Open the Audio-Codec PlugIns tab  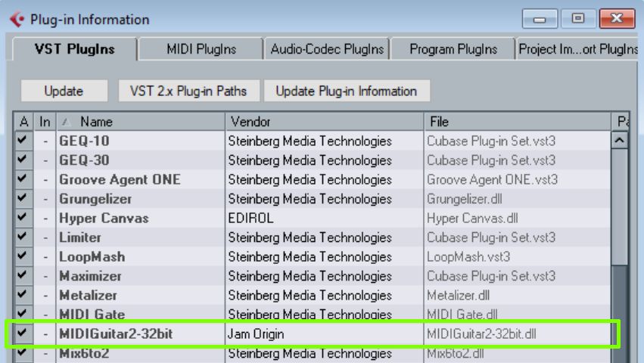[x=328, y=49]
